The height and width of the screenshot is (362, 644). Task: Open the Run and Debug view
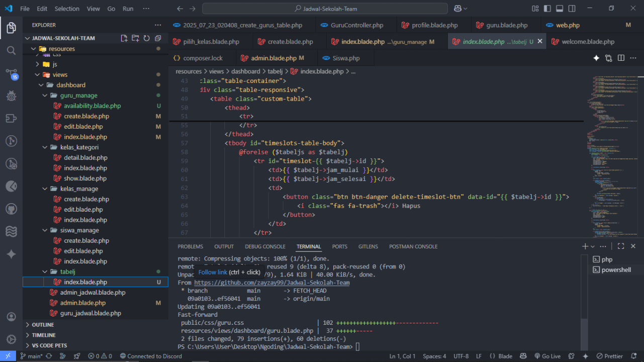[11, 96]
